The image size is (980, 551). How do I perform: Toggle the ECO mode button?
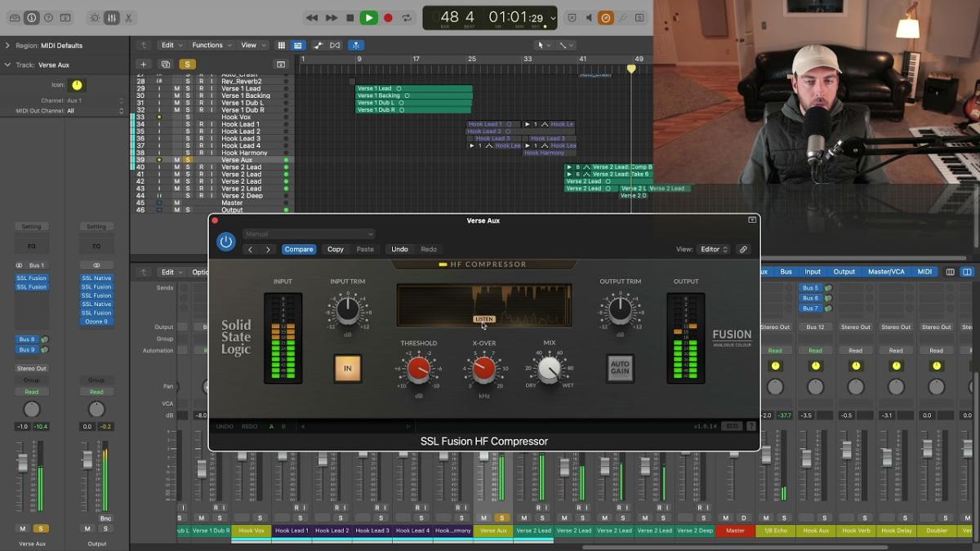tap(733, 426)
